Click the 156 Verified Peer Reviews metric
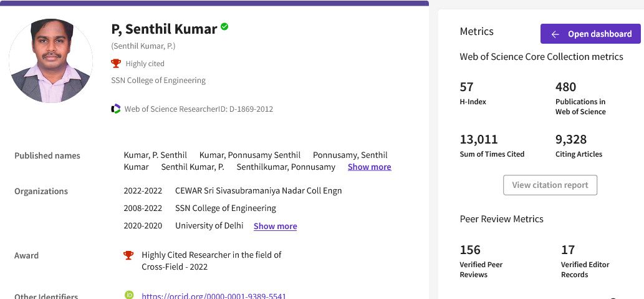Image resolution: width=644 pixels, height=299 pixels. point(470,250)
